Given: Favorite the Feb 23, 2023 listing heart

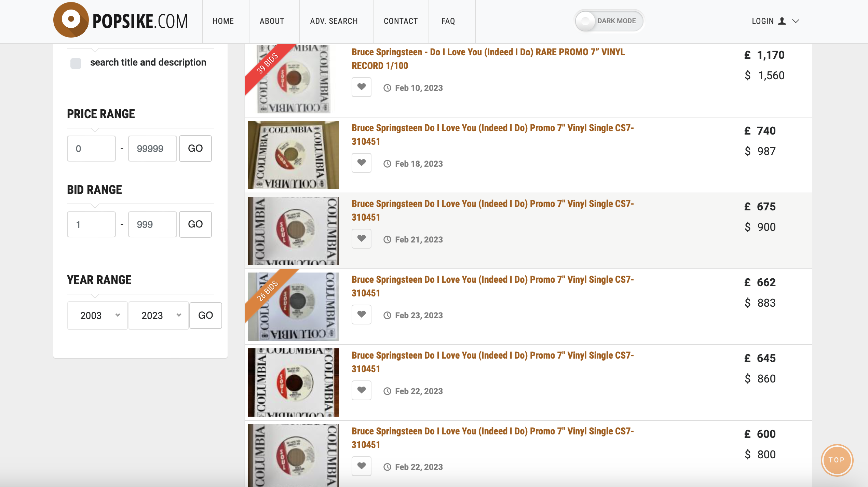Looking at the screenshot, I should [x=362, y=315].
